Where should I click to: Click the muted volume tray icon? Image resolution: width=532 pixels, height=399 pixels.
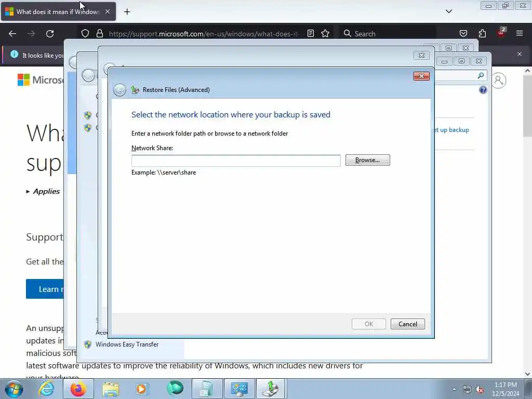[480, 390]
